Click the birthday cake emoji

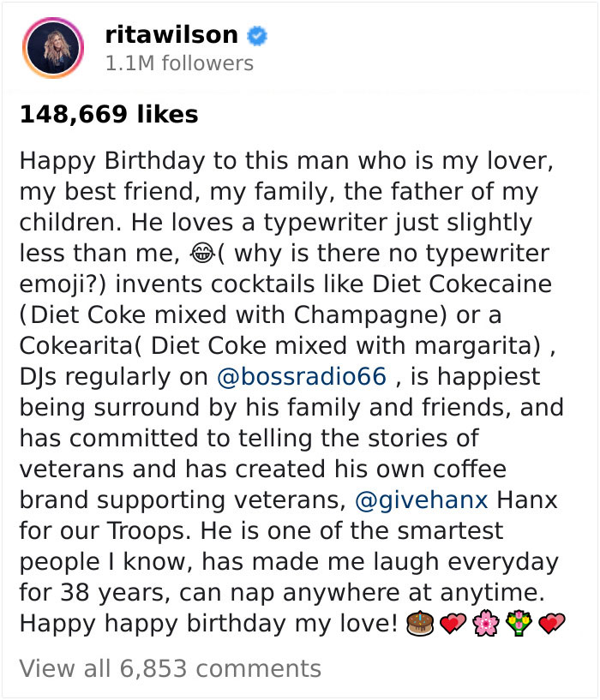coord(418,624)
